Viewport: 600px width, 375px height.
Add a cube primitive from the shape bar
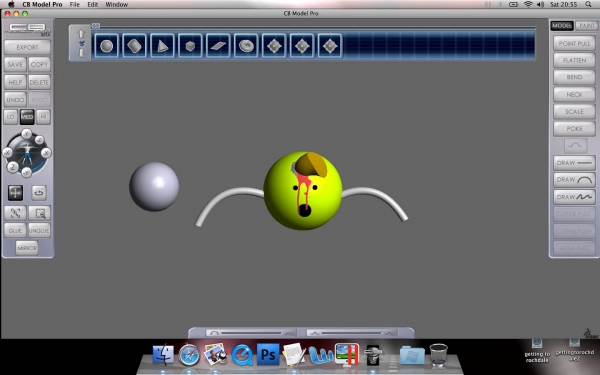tap(190, 46)
